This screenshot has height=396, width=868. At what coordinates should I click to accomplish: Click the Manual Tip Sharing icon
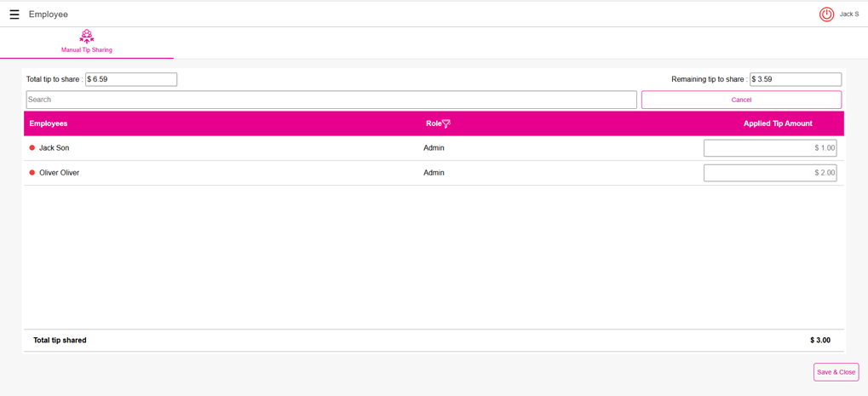tap(86, 37)
